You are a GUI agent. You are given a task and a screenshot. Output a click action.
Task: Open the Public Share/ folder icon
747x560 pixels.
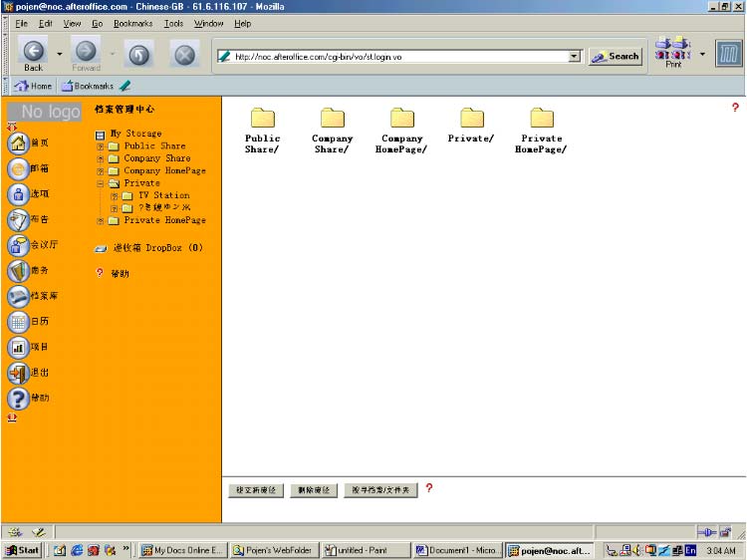(x=263, y=118)
